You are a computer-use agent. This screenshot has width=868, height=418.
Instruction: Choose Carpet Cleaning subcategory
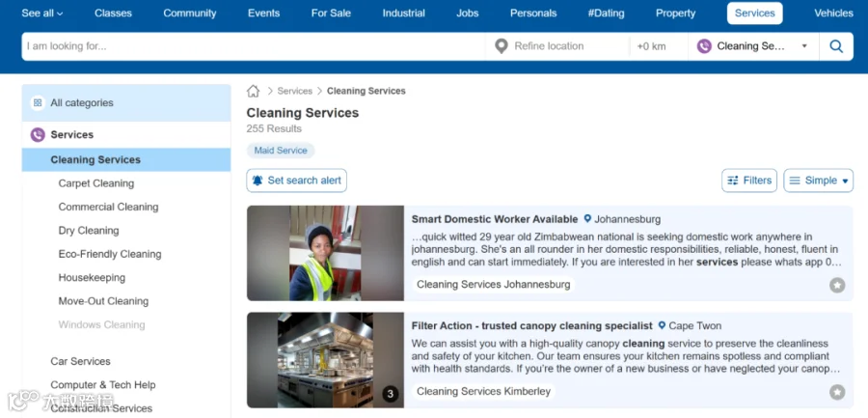click(96, 183)
